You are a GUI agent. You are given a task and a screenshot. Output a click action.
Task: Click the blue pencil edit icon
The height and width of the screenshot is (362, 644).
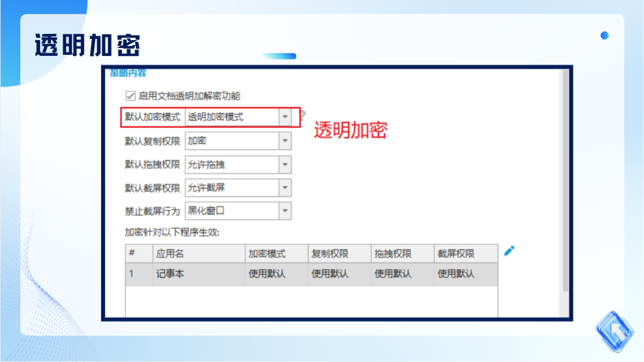tap(510, 251)
